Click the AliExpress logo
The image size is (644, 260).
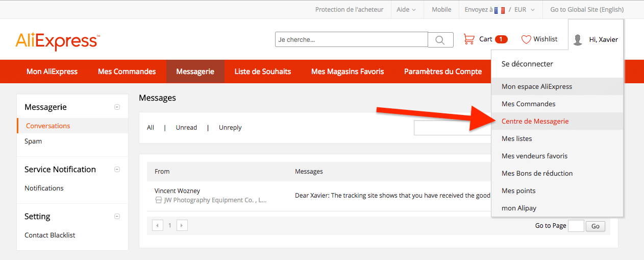(x=58, y=41)
